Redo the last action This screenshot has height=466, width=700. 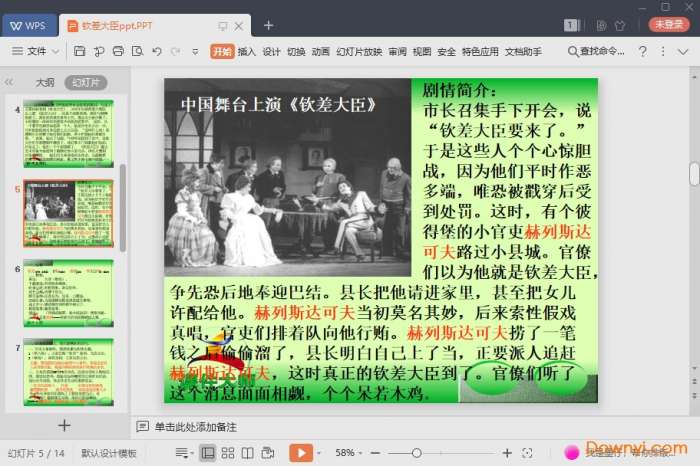point(176,51)
